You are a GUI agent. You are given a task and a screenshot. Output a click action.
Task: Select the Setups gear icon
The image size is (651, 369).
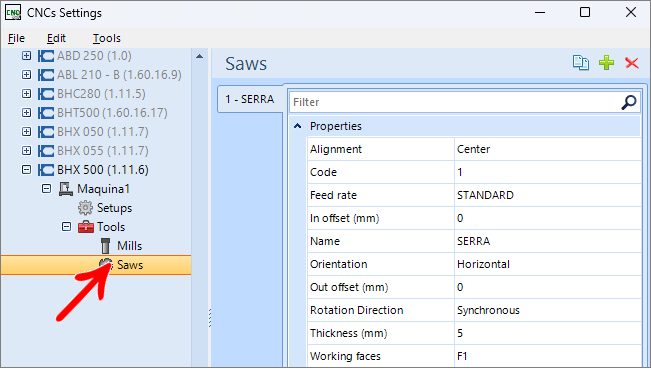[86, 208]
